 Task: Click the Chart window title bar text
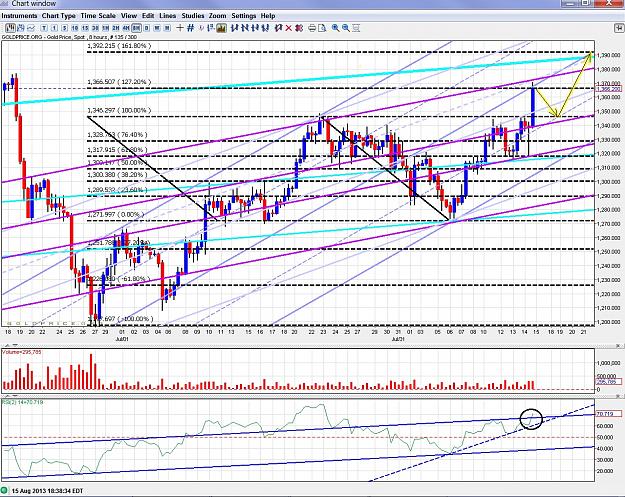(34, 4)
